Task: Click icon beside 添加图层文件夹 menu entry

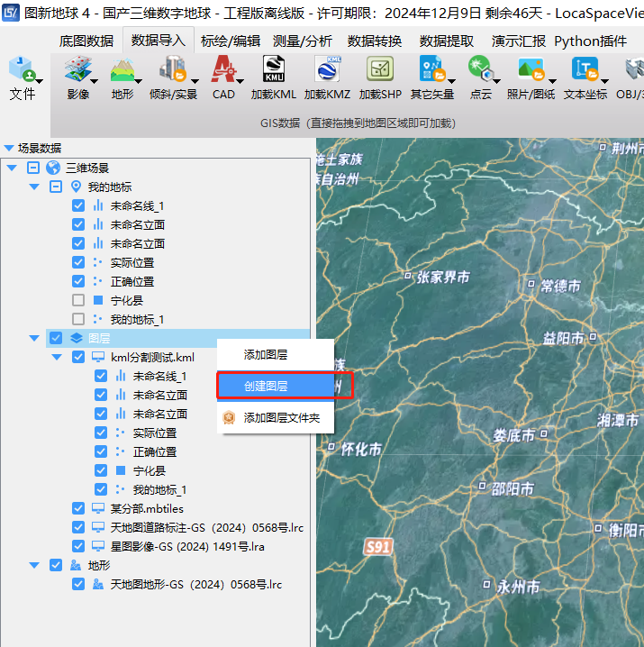Action: click(229, 417)
